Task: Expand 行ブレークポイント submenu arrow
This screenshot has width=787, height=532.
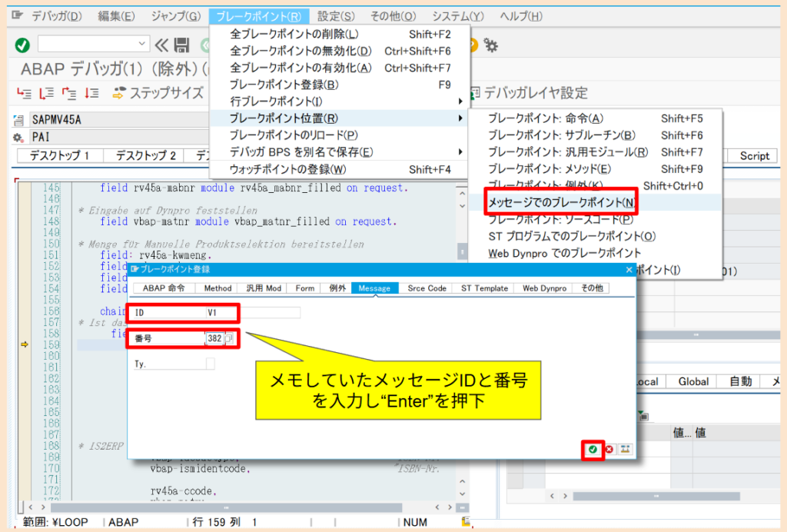Action: click(x=460, y=101)
